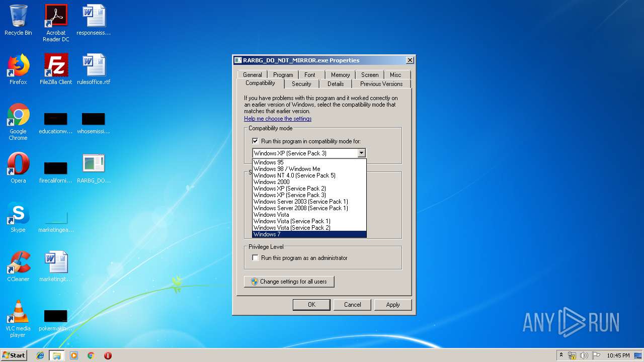Collapse the compatibility mode combo box arrow
The image size is (644, 362).
(361, 153)
